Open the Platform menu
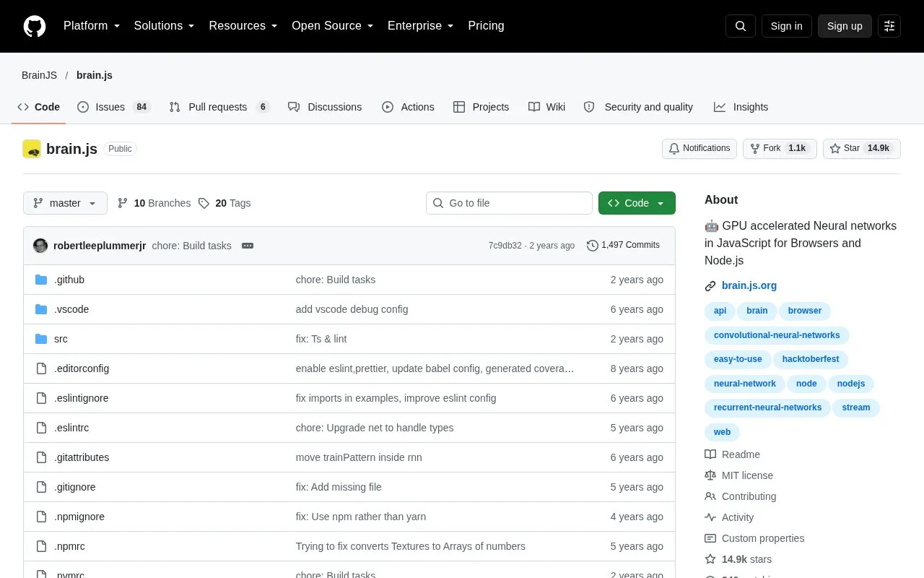This screenshot has height=578, width=924. click(92, 26)
